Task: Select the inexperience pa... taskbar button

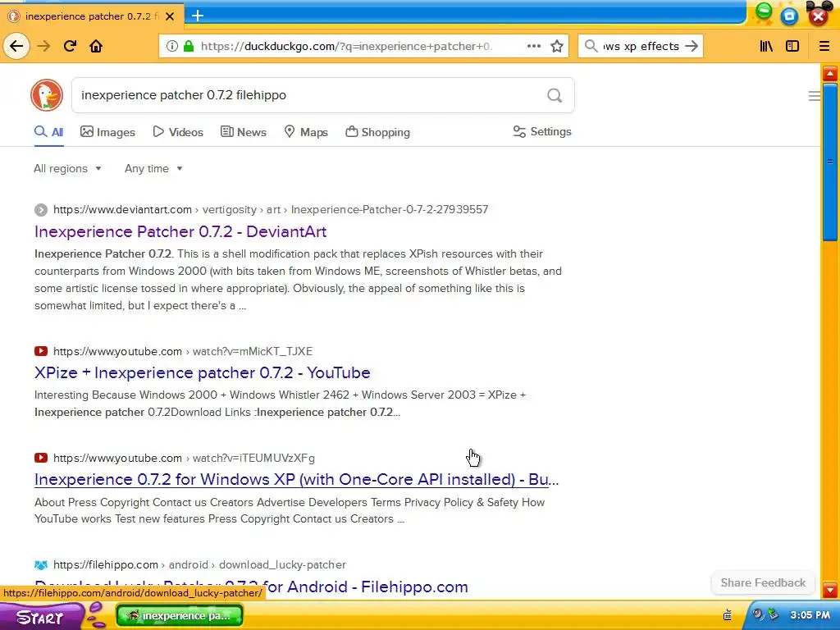Action: click(x=179, y=615)
